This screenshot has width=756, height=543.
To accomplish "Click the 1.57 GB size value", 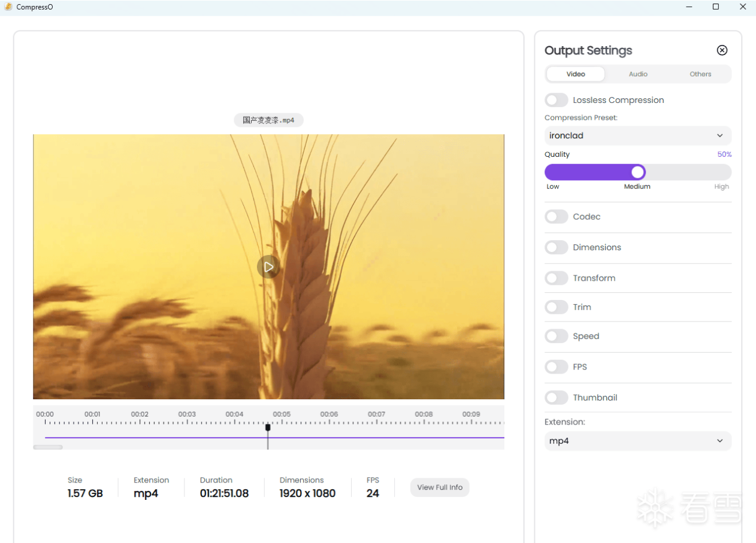I will click(x=85, y=493).
